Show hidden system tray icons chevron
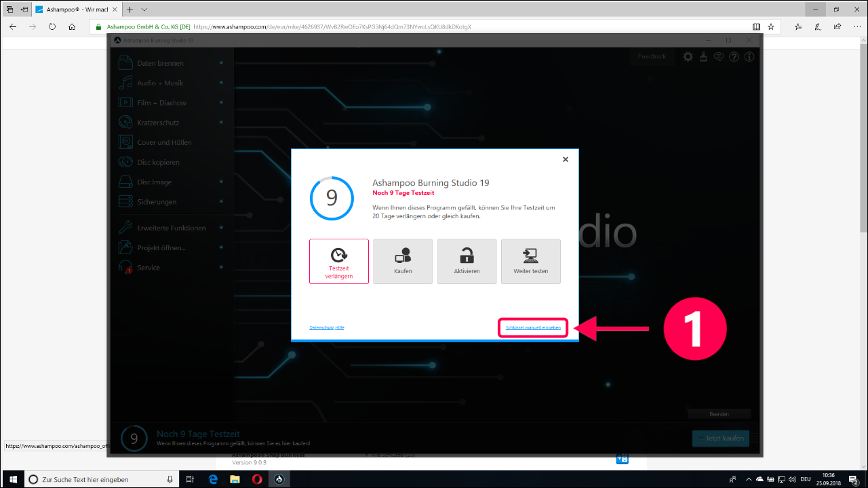868x488 pixels. click(x=749, y=479)
